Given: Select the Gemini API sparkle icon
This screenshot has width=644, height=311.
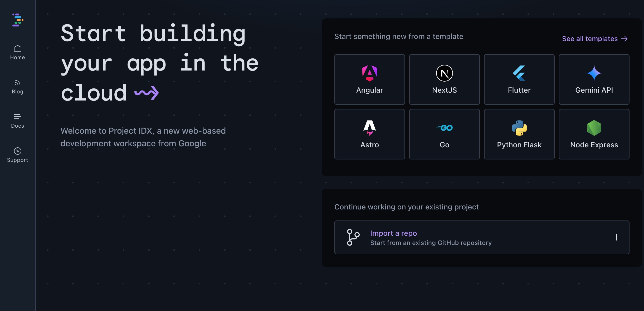Looking at the screenshot, I should (x=594, y=73).
